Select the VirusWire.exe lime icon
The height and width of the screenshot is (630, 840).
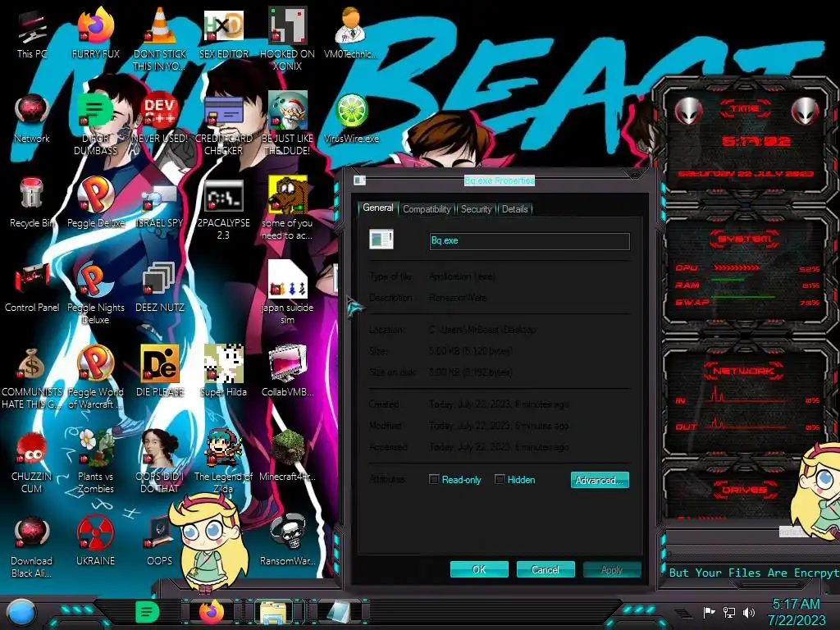(x=351, y=118)
